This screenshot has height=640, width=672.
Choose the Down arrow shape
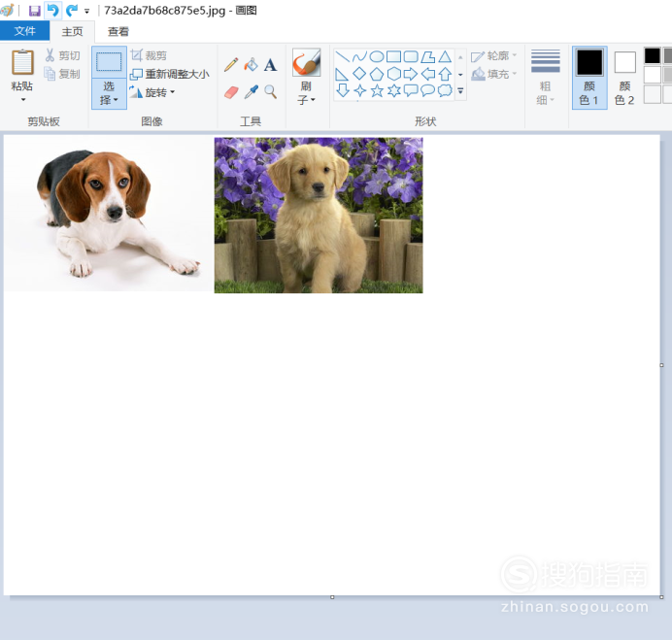point(343,90)
